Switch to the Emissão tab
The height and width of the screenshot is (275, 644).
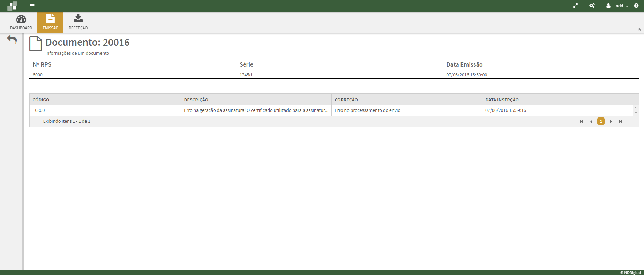50,22
